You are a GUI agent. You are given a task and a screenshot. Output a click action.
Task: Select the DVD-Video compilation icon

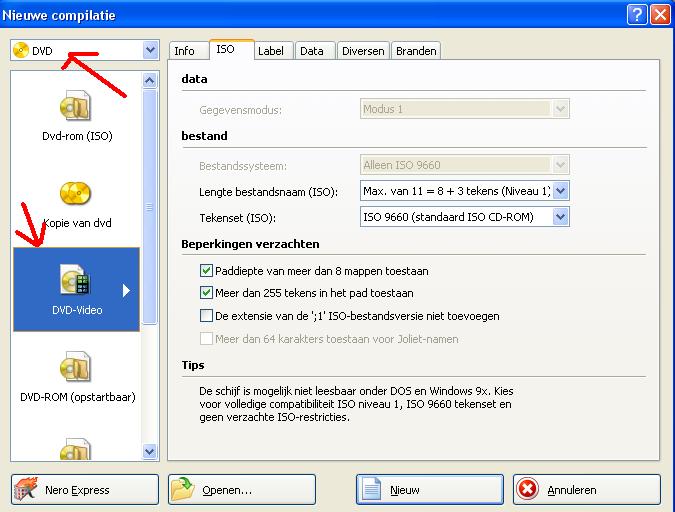point(75,279)
